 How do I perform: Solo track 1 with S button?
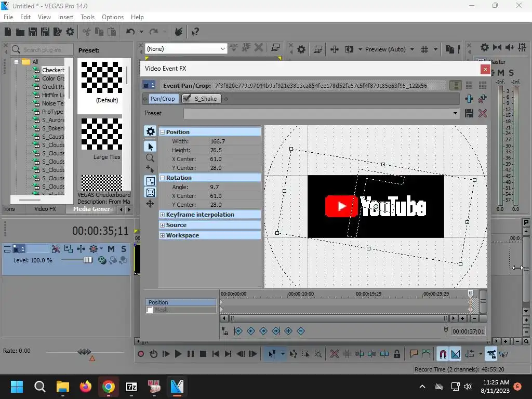click(x=124, y=249)
